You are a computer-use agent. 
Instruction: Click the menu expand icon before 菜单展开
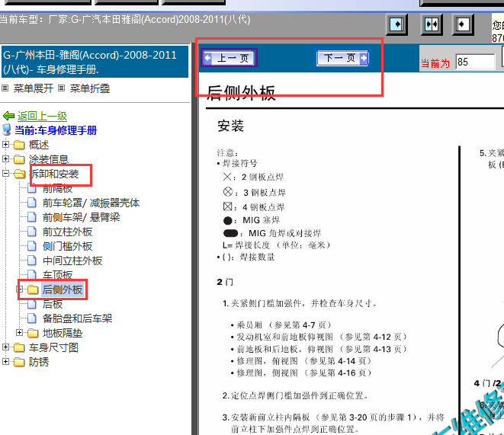point(5,88)
